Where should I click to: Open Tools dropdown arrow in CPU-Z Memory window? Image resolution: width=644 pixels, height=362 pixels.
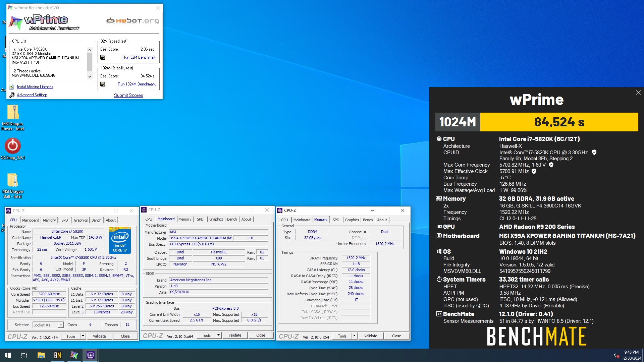tap(354, 336)
